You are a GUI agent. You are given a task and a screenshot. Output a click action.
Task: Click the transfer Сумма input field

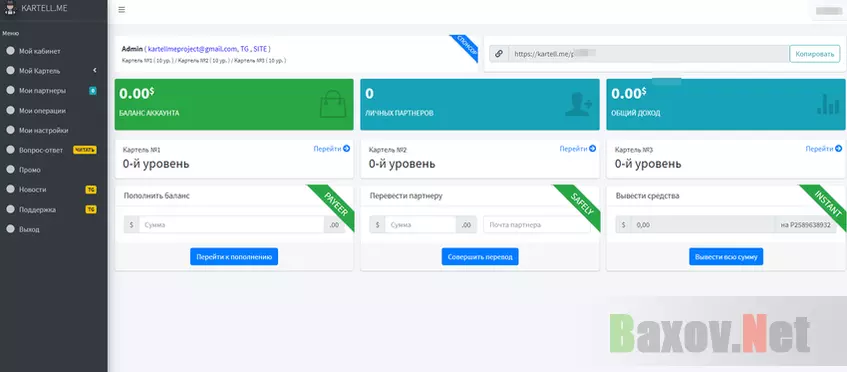[420, 225]
